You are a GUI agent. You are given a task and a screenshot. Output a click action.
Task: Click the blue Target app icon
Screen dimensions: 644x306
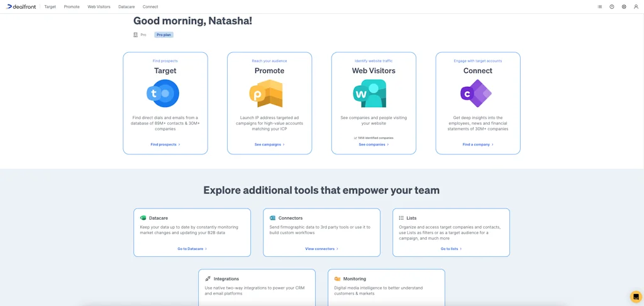coord(163,93)
